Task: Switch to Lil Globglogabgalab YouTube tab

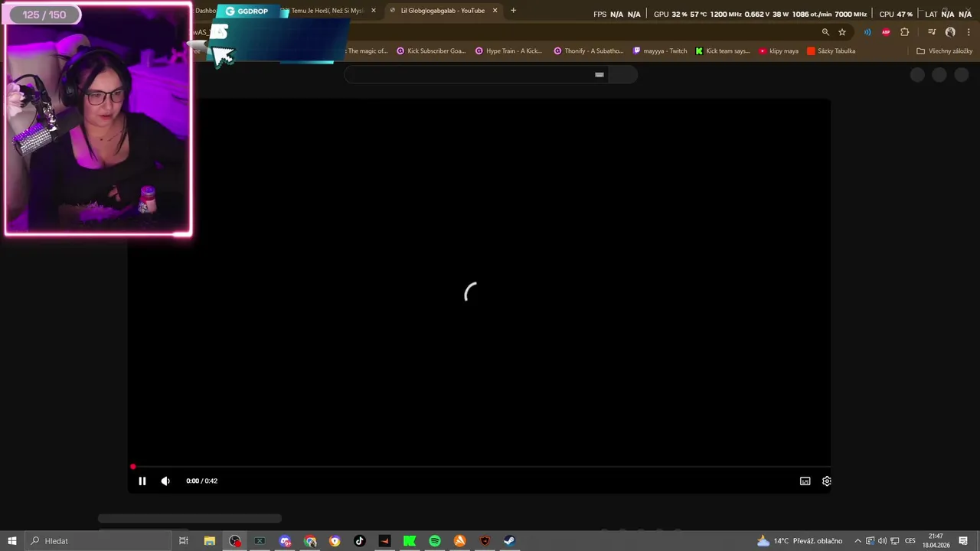Action: [442, 11]
